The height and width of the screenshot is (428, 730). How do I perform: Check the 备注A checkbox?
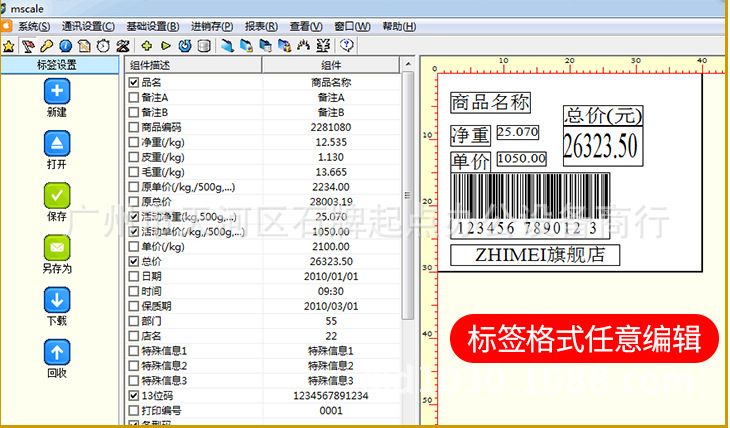pos(134,97)
